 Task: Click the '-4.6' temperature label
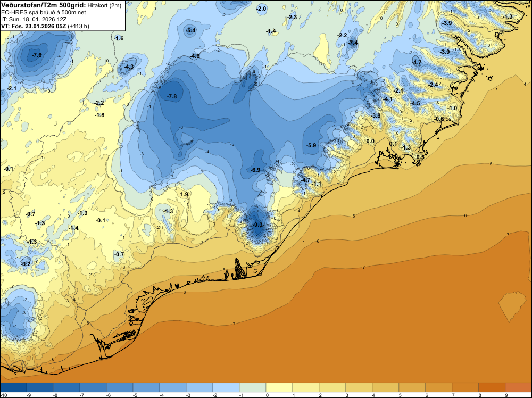pyautogui.click(x=195, y=56)
